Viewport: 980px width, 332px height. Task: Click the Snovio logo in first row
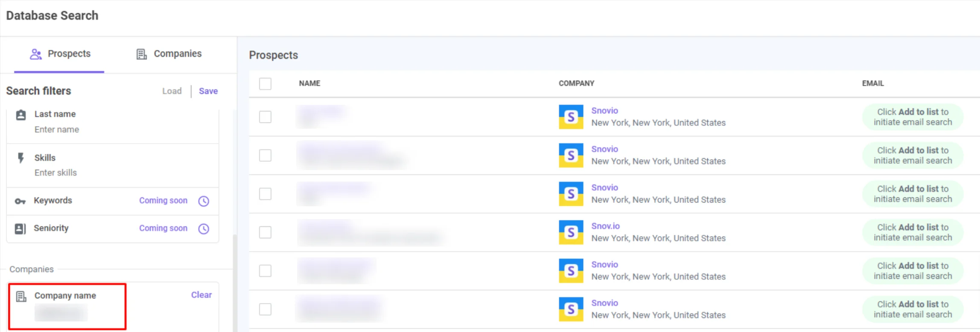571,117
